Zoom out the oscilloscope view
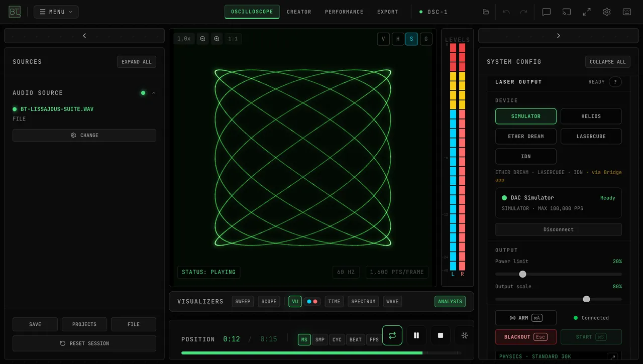Image resolution: width=643 pixels, height=364 pixels. (x=202, y=39)
